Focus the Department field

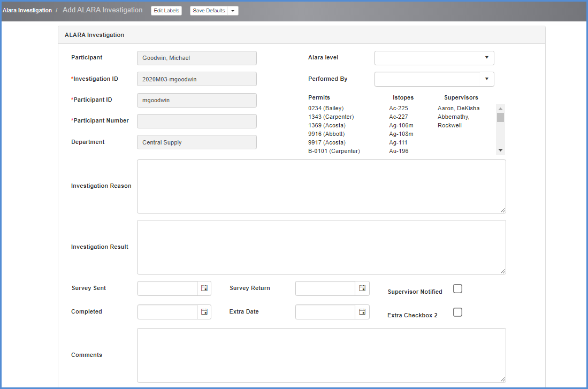pos(197,142)
